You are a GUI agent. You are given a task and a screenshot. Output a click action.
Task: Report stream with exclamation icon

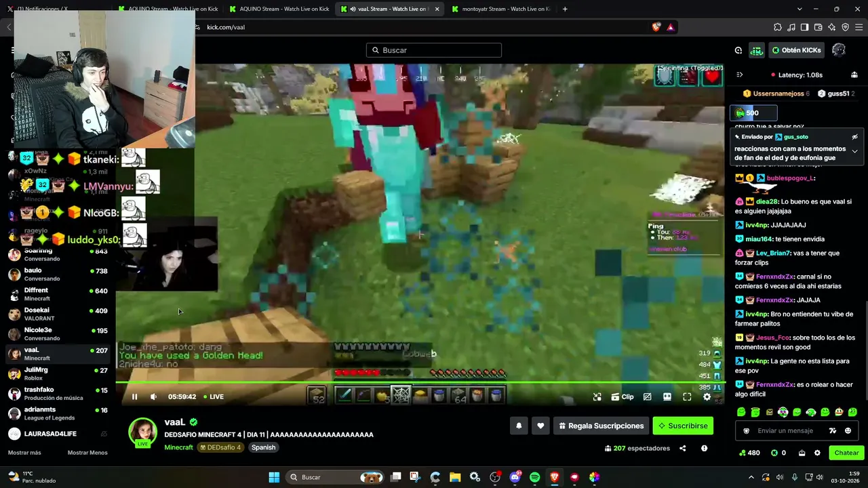[704, 448]
